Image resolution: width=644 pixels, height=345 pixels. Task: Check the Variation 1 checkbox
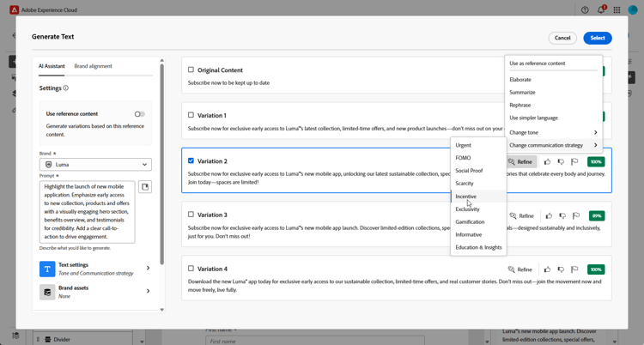pyautogui.click(x=191, y=115)
